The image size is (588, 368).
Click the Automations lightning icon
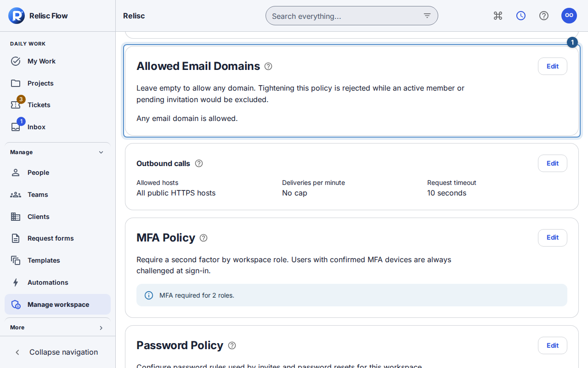(16, 282)
